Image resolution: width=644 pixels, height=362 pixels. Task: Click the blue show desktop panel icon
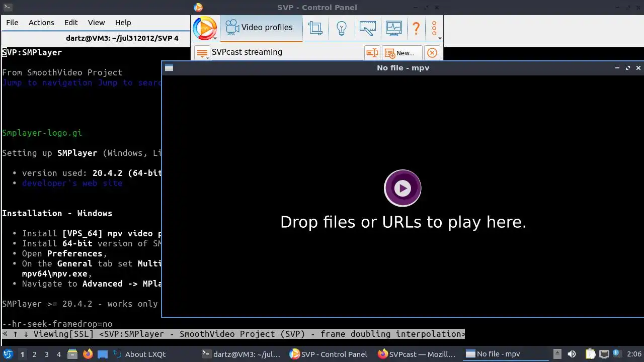pos(103,354)
